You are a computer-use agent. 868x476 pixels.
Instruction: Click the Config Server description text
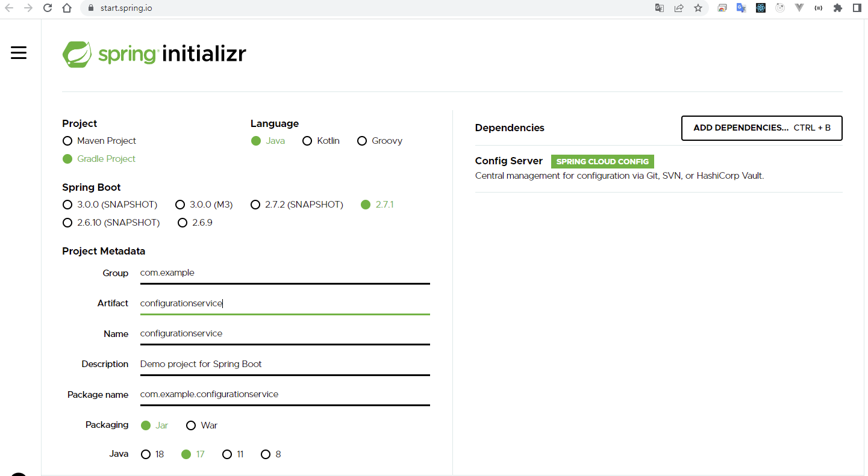click(x=619, y=176)
